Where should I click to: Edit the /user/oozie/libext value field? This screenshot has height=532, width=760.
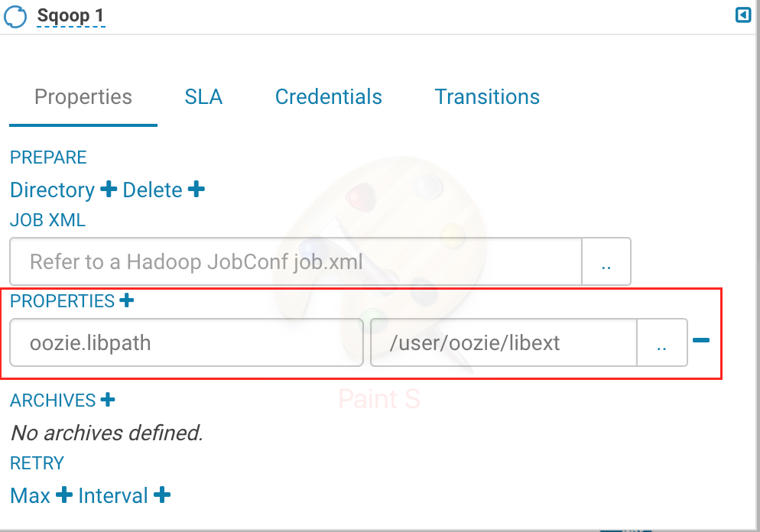coord(503,342)
